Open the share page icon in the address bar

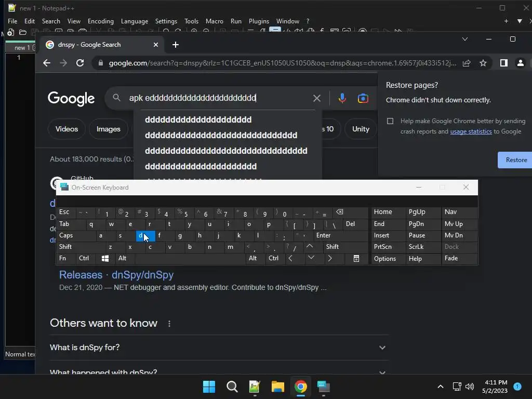[467, 63]
